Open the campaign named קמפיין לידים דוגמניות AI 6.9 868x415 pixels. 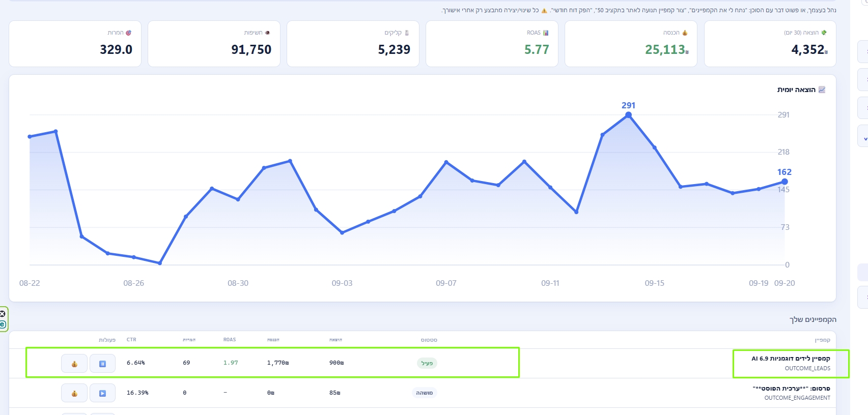[x=791, y=359]
